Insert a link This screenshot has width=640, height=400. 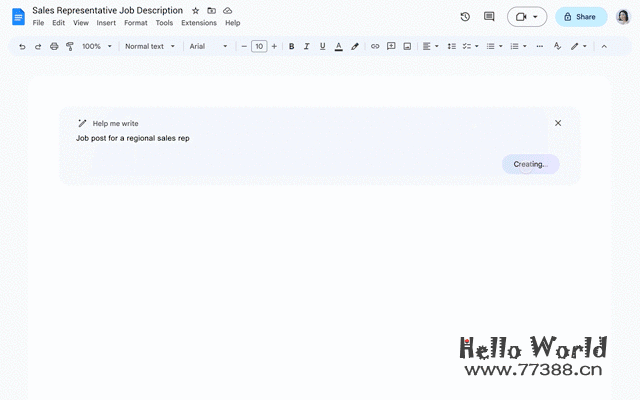pyautogui.click(x=375, y=47)
